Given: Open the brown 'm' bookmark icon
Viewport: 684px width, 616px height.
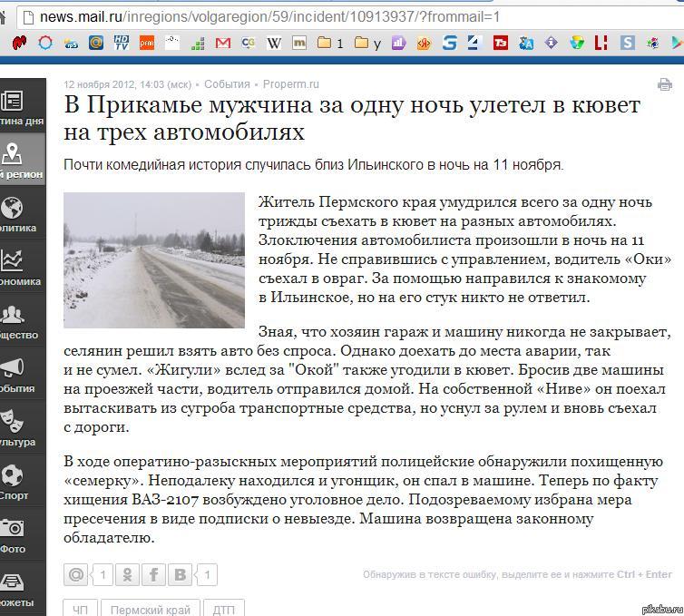Looking at the screenshot, I should tap(299, 43).
